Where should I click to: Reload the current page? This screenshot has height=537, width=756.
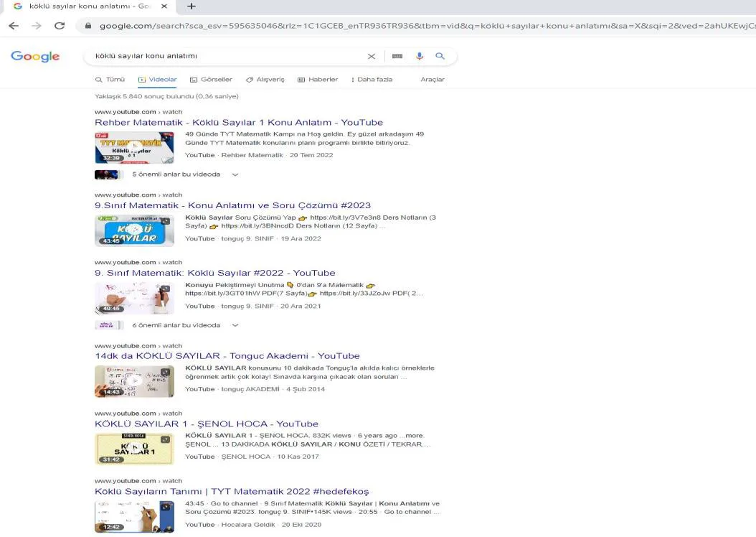tap(60, 26)
